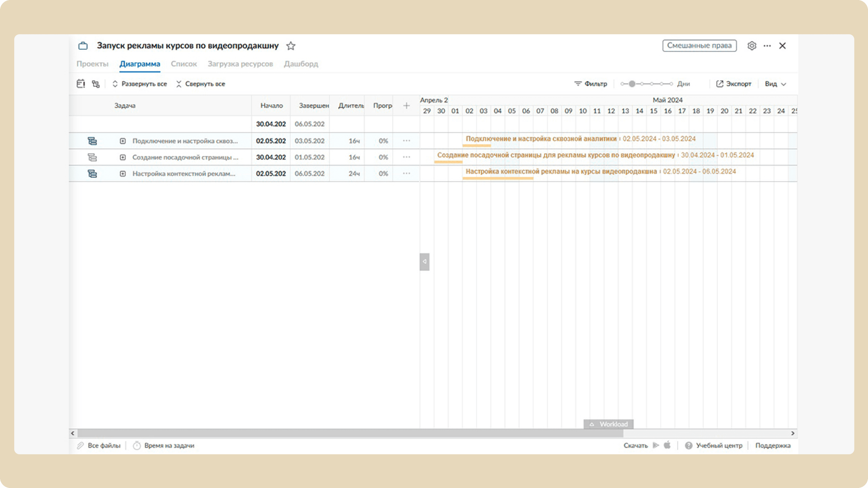
Task: Click Май 2024 month label
Action: [667, 100]
